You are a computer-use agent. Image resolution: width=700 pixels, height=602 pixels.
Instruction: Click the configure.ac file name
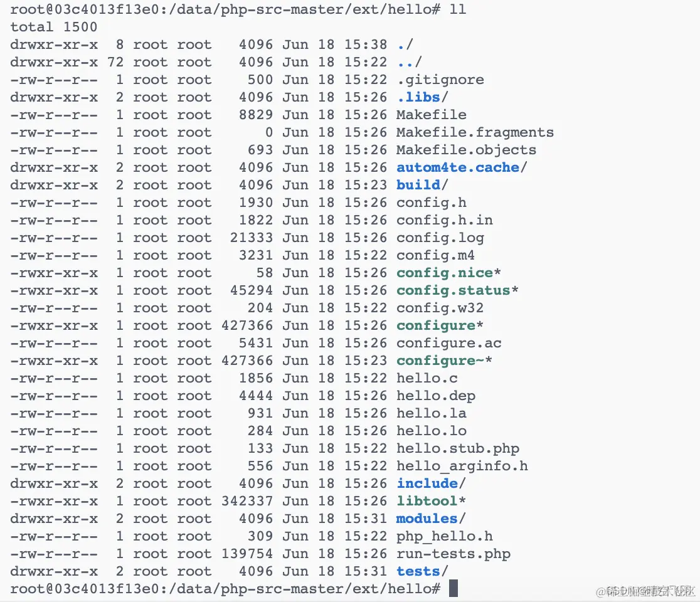(448, 343)
